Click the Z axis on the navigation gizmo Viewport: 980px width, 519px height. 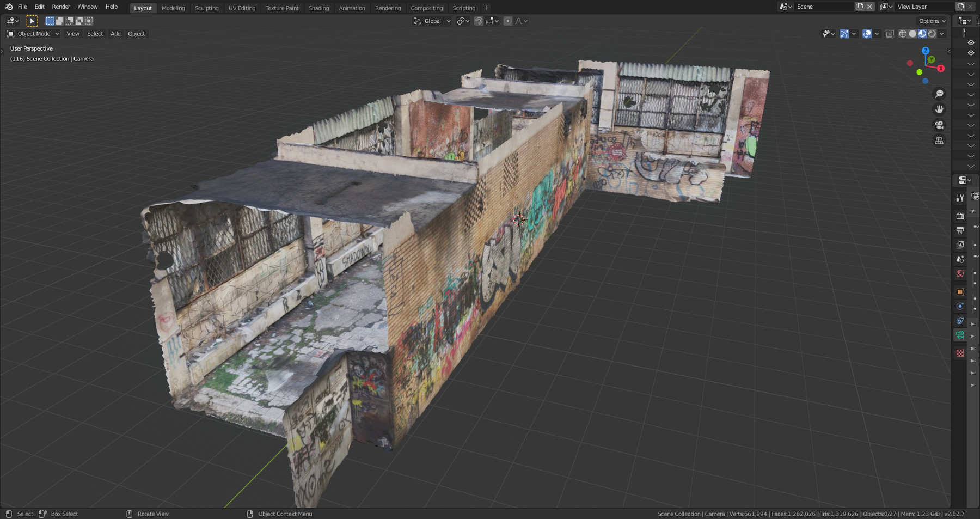[926, 50]
